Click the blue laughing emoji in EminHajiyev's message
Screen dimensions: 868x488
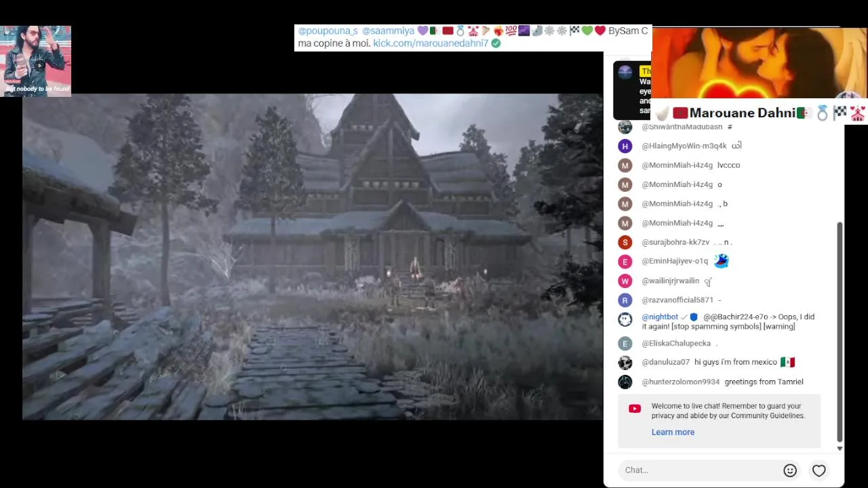click(721, 260)
